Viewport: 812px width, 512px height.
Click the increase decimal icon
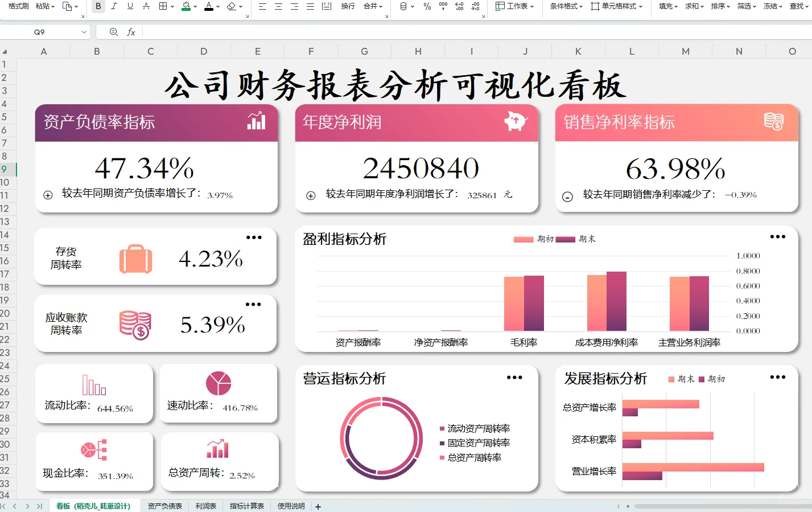click(x=459, y=7)
